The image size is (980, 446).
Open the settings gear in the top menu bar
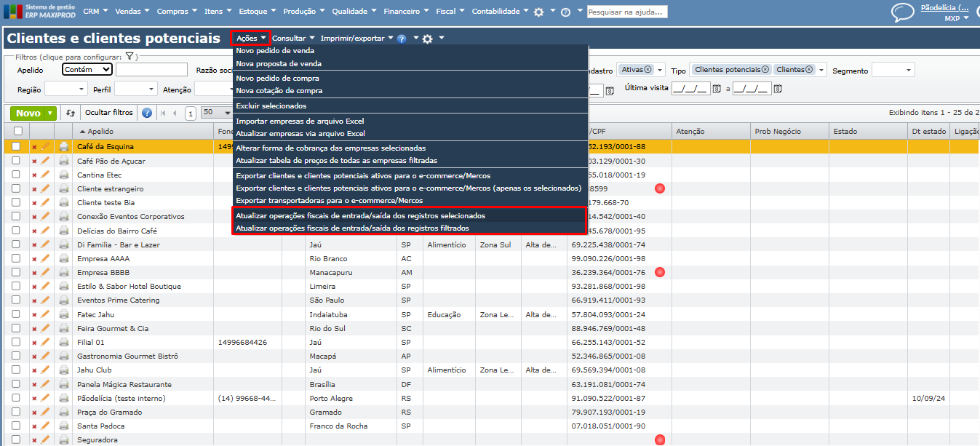click(538, 12)
